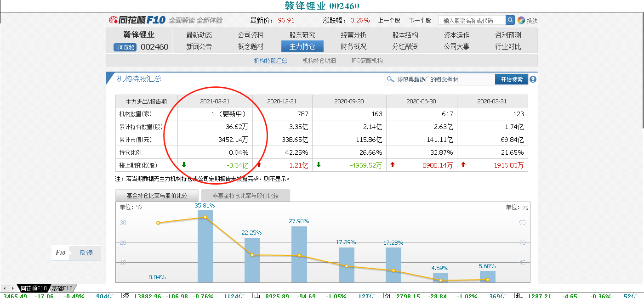This screenshot has height=298, width=644.
Task: Click the 开始搜索 button
Action: (x=511, y=79)
